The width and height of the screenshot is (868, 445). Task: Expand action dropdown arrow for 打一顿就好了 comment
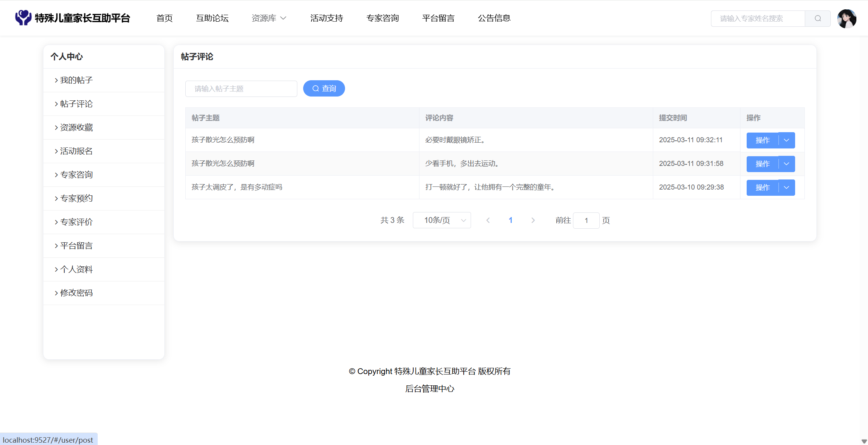point(787,188)
